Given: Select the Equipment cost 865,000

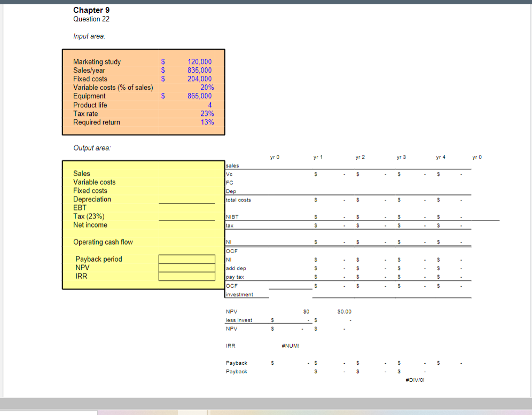Looking at the screenshot, I should 199,96.
